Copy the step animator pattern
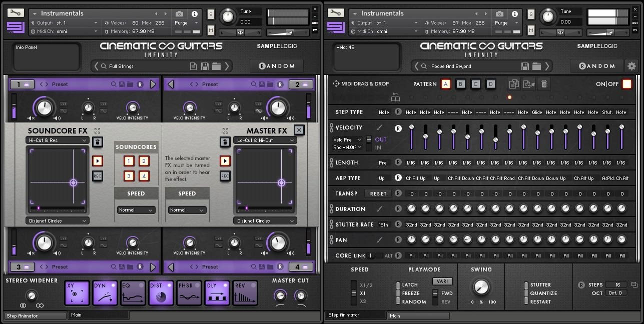This screenshot has height=324, width=644. point(514,84)
